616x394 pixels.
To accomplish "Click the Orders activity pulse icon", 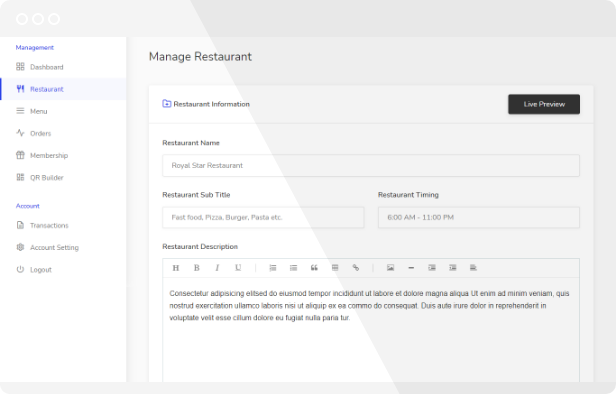I will click(x=20, y=133).
